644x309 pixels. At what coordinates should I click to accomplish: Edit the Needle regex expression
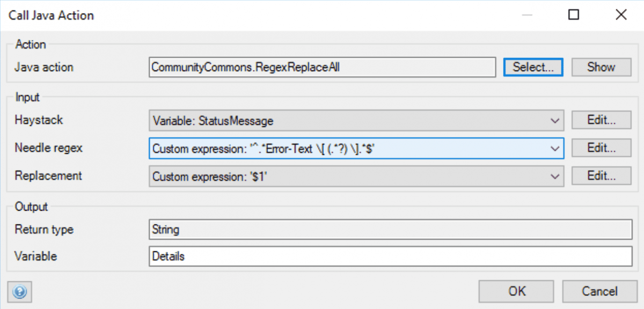point(601,148)
